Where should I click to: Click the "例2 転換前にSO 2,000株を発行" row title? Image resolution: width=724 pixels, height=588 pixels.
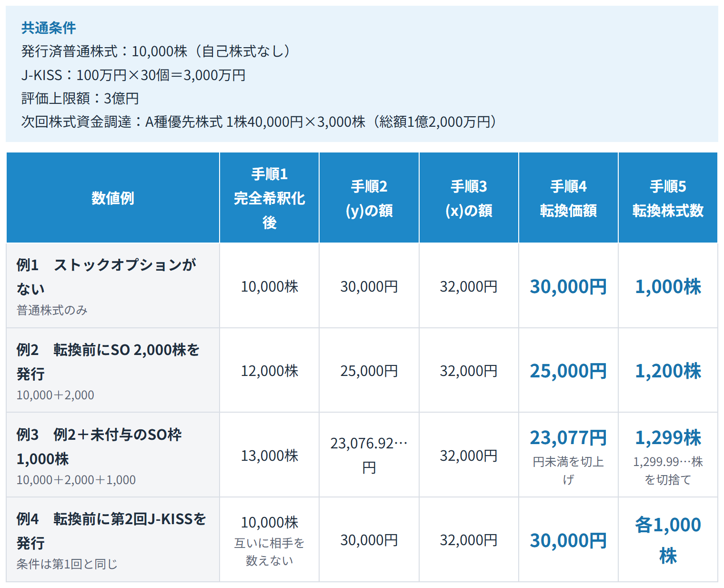108,362
